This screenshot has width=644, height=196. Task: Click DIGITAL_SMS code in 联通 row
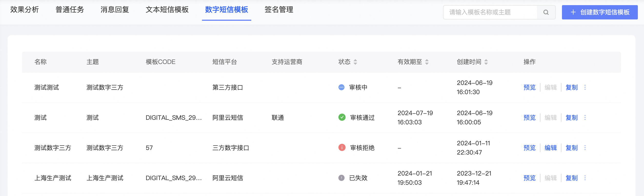(x=174, y=118)
